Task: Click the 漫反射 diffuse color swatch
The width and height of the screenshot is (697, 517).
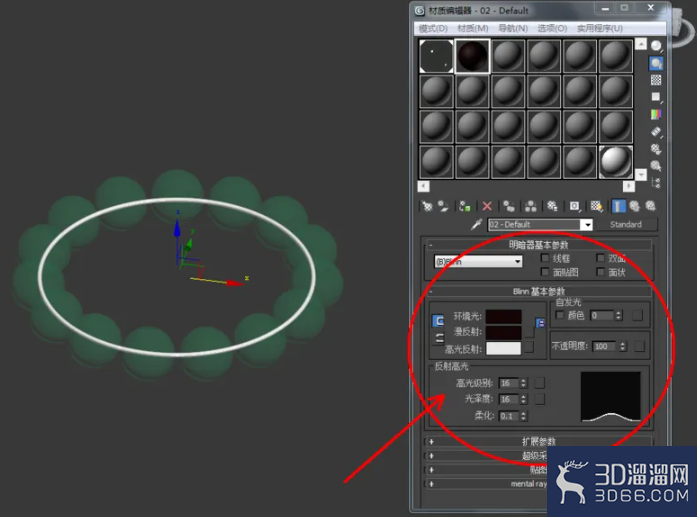Action: (x=504, y=332)
